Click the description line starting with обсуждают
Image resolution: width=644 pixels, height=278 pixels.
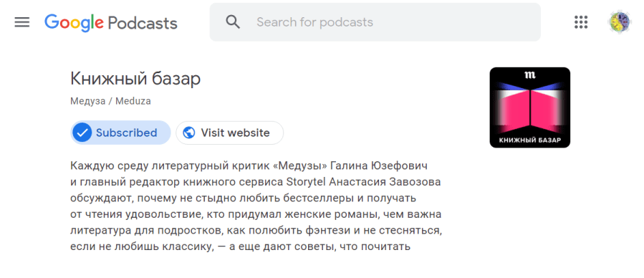tap(244, 198)
